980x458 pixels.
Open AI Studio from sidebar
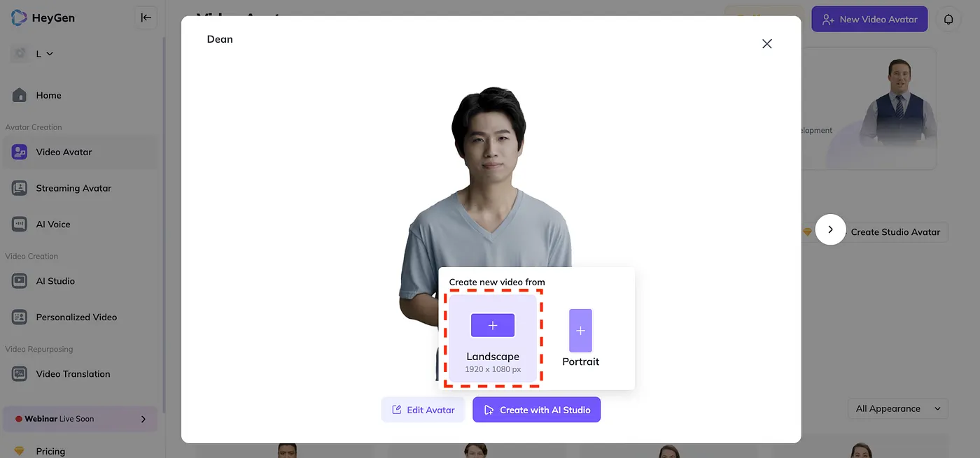click(80, 281)
